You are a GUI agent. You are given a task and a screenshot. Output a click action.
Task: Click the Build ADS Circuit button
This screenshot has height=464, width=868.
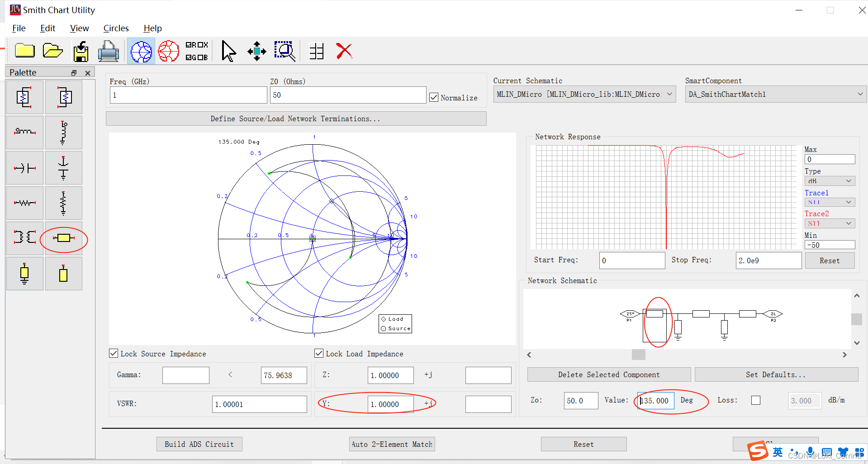pyautogui.click(x=199, y=444)
